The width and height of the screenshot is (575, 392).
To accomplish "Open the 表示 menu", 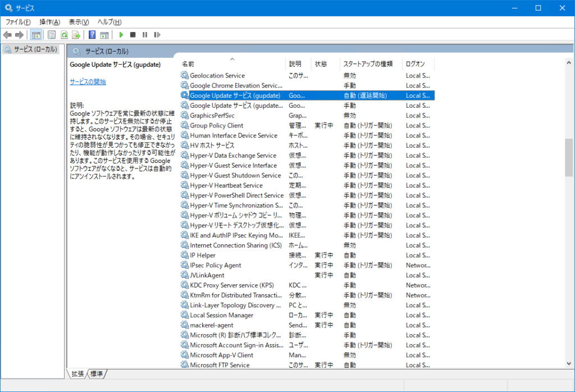I will 79,22.
